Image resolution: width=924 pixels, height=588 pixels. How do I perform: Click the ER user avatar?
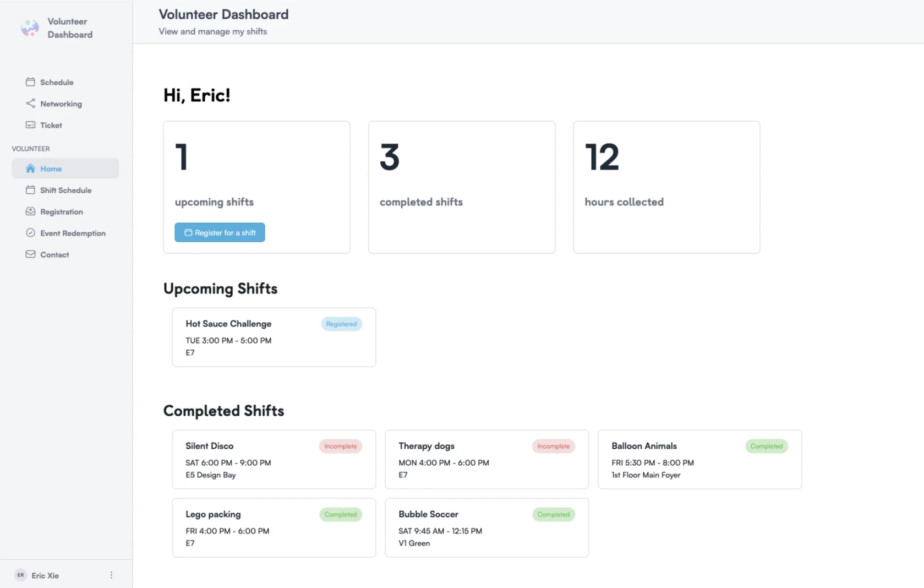20,575
